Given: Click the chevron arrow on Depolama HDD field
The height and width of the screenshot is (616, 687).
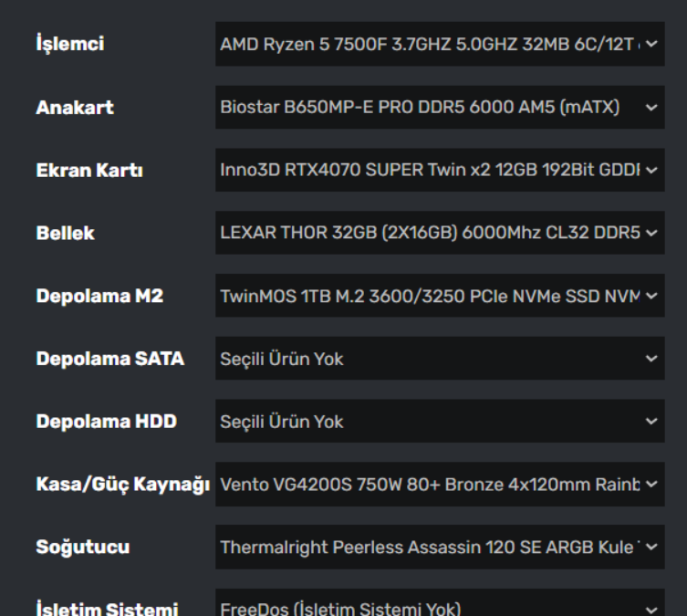Looking at the screenshot, I should [x=651, y=422].
